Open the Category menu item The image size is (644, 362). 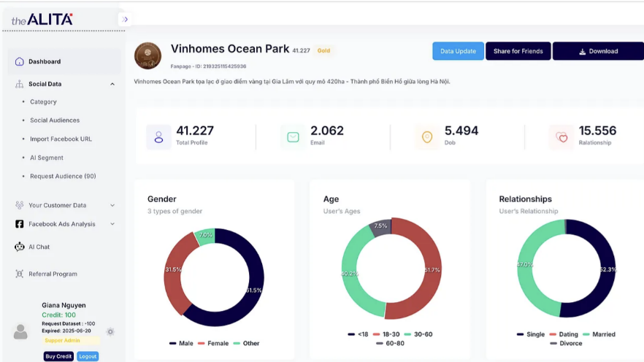(43, 101)
